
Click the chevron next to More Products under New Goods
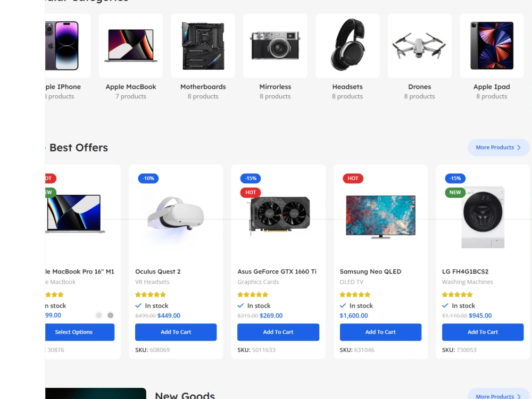click(x=518, y=396)
